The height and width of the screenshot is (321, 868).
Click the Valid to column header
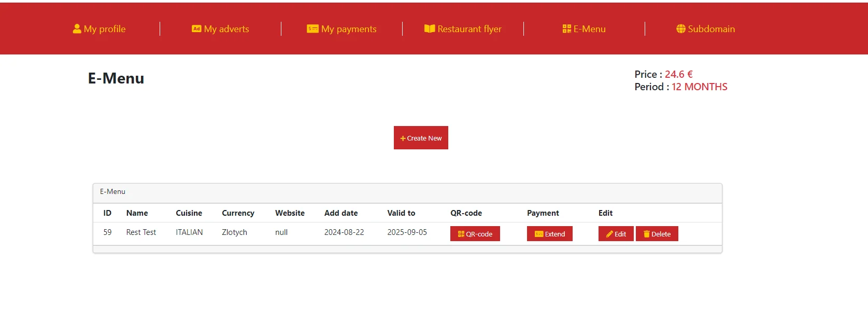pos(401,213)
